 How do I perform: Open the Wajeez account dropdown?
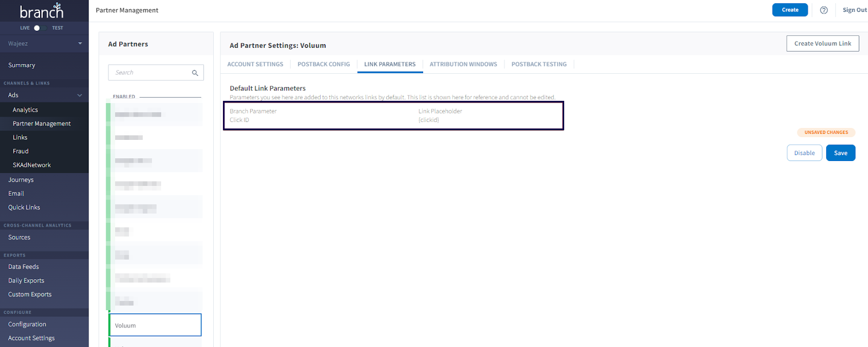[80, 43]
